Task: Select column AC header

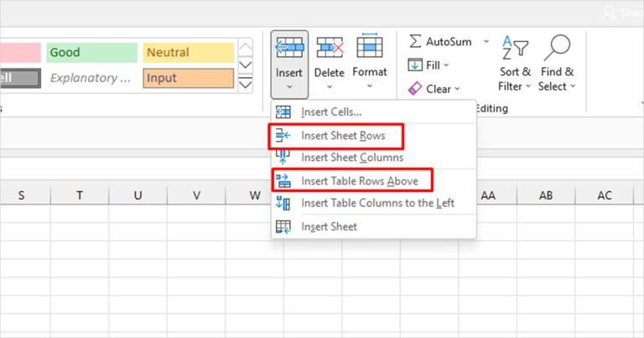Action: point(604,195)
